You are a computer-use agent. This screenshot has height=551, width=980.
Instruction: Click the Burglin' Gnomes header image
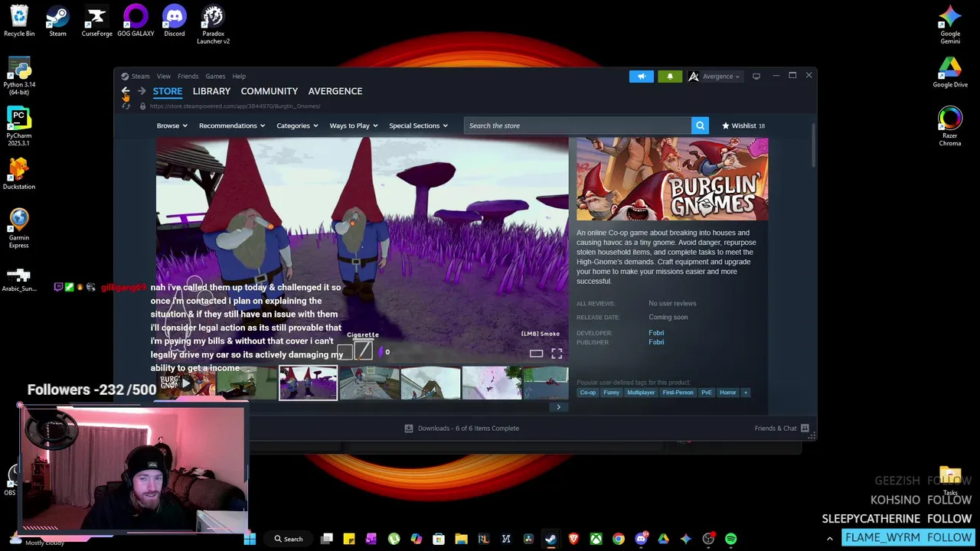click(x=672, y=179)
